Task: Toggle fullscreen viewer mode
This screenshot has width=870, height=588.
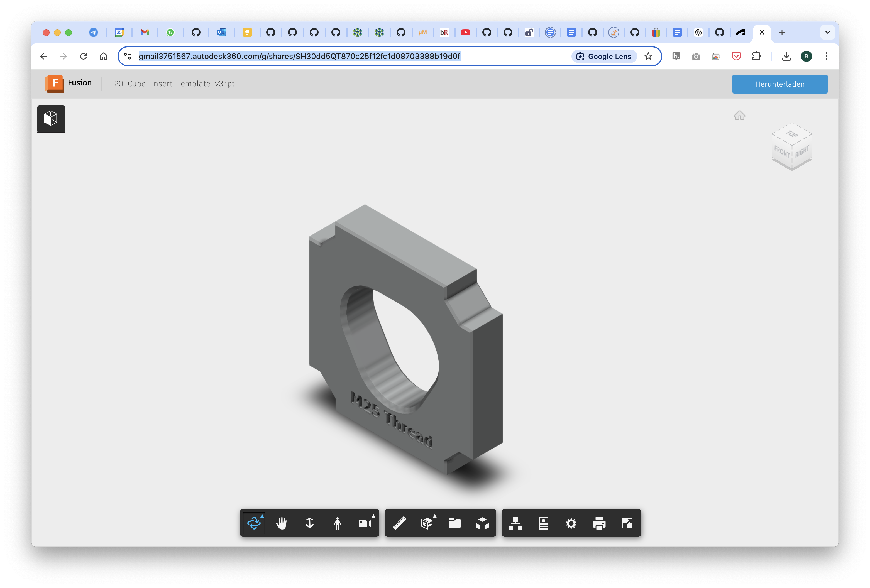Action: coord(627,523)
